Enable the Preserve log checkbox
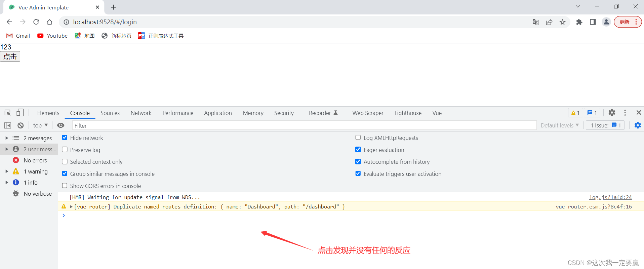The height and width of the screenshot is (269, 644). (65, 150)
